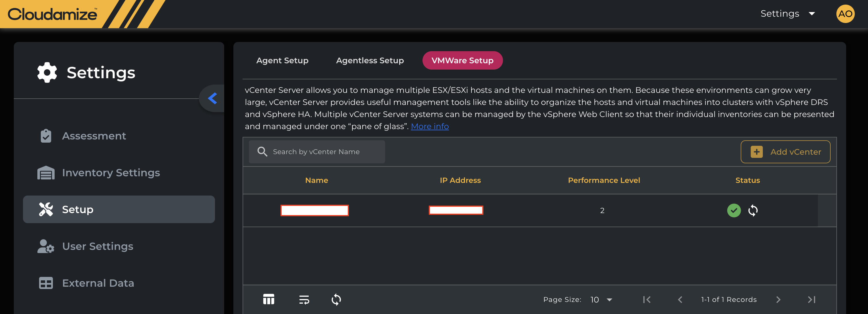Select the VMWare Setup tab
Image resolution: width=868 pixels, height=314 pixels.
pyautogui.click(x=462, y=60)
